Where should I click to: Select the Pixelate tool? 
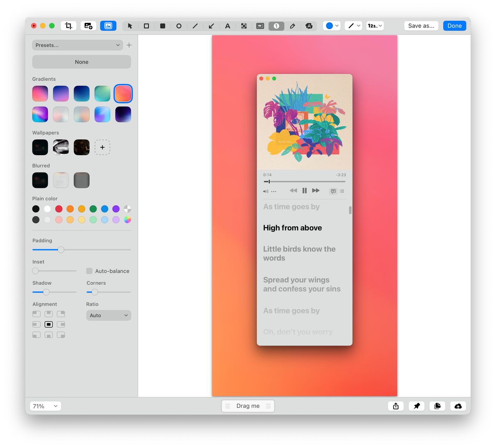click(244, 26)
